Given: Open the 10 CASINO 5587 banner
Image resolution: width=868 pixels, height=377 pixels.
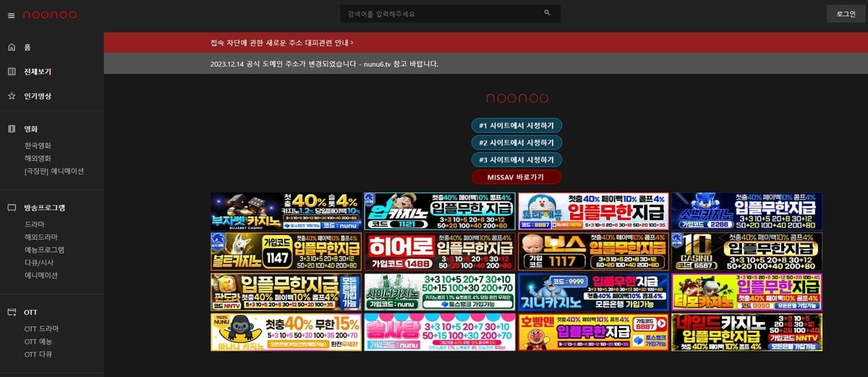Looking at the screenshot, I should [x=747, y=252].
